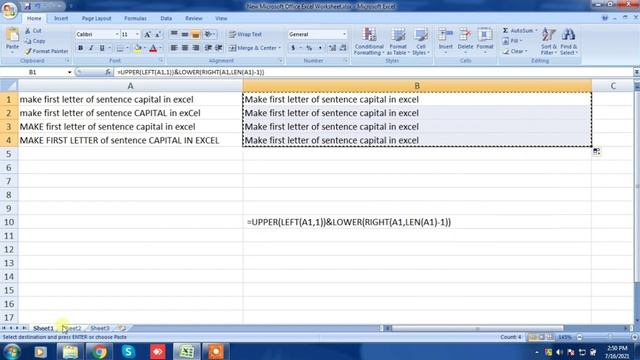
Task: Switch to Sheet3 tab
Action: coord(100,328)
